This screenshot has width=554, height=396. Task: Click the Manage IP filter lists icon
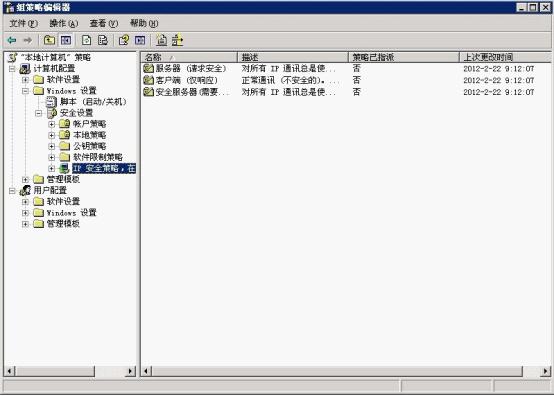177,40
